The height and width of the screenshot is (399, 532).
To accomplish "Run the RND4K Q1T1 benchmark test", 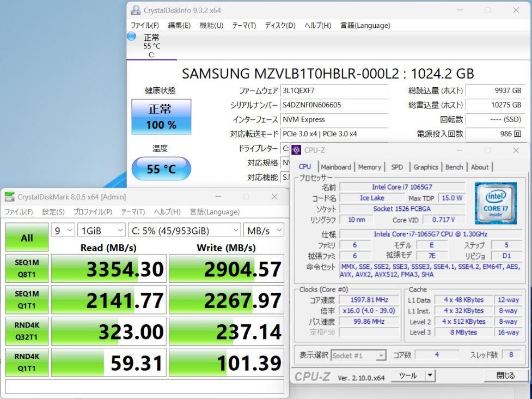I will [27, 362].
